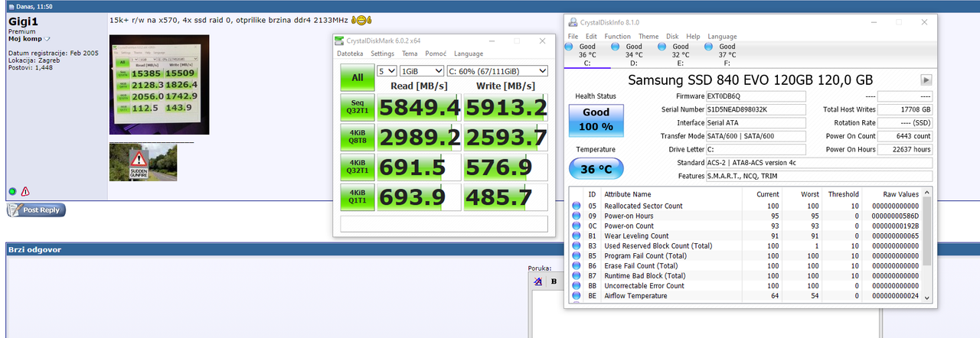This screenshot has width=980, height=338.
Task: Open the test count dropdown showing 5
Action: click(x=387, y=70)
